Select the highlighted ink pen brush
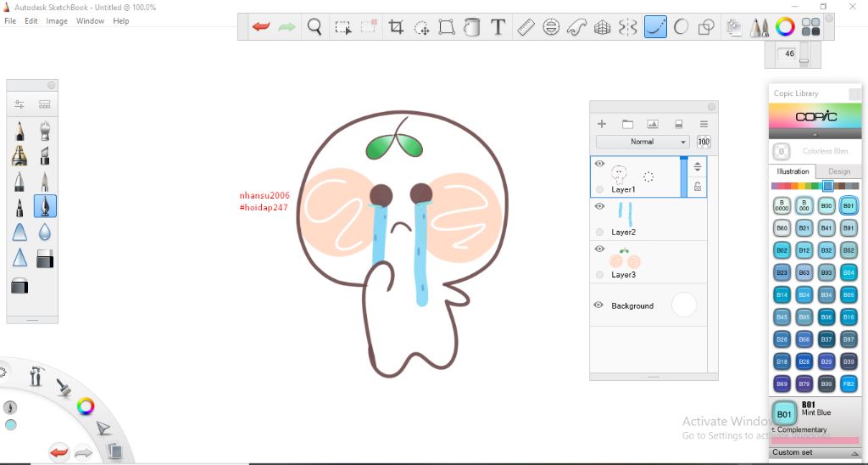Image resolution: width=868 pixels, height=465 pixels. coord(45,206)
